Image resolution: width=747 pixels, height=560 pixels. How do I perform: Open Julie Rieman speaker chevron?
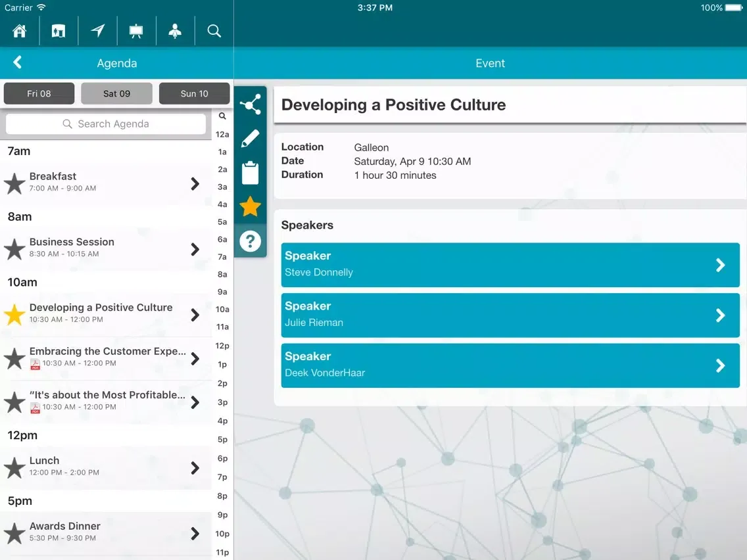(720, 315)
